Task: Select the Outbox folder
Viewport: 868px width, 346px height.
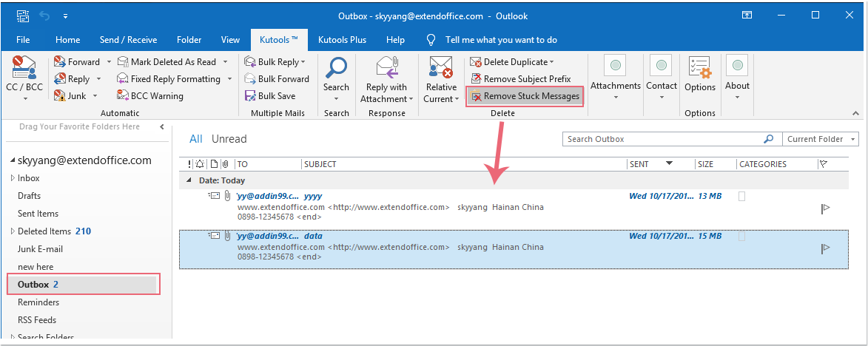Action: point(83,285)
